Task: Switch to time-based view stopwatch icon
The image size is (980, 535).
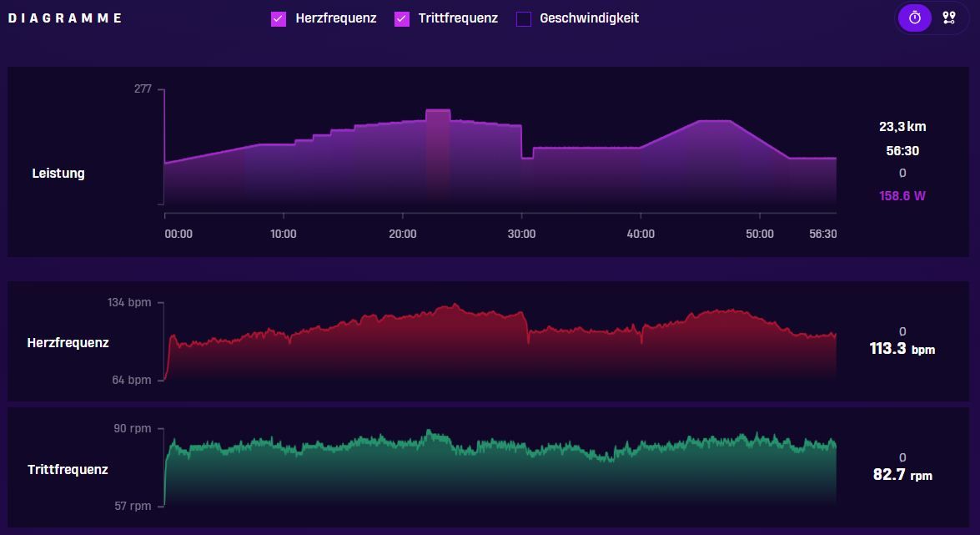Action: point(914,18)
